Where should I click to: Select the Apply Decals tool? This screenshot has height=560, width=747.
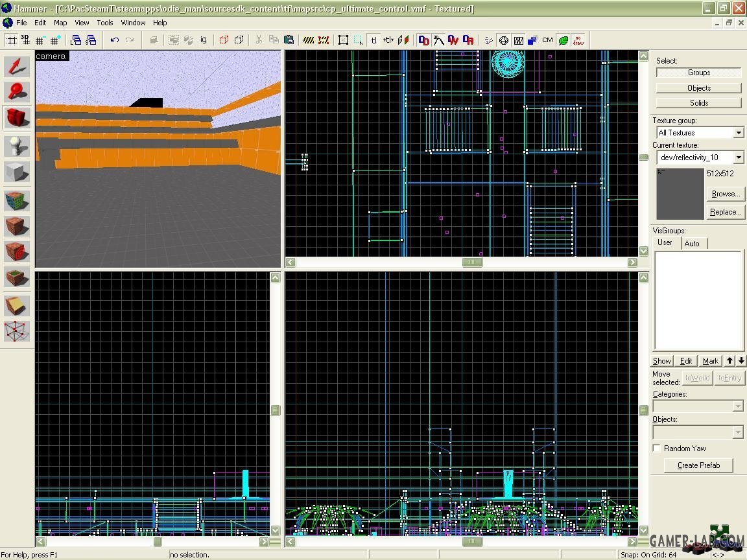17,251
